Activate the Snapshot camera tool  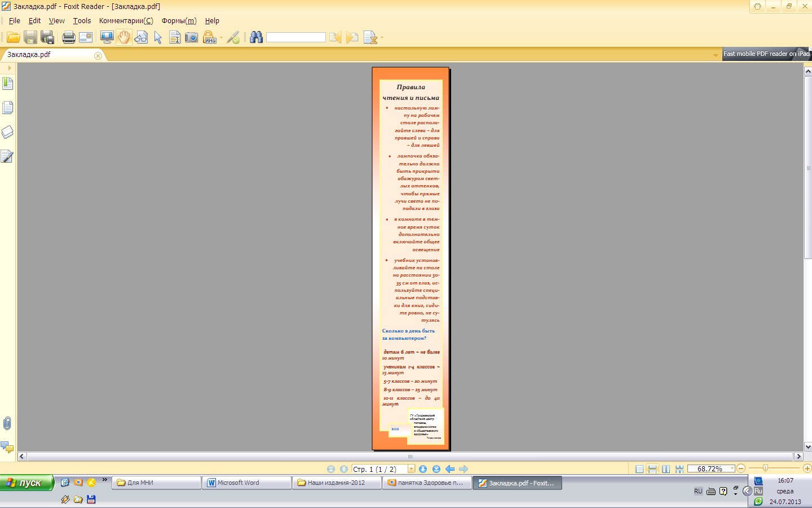point(192,38)
